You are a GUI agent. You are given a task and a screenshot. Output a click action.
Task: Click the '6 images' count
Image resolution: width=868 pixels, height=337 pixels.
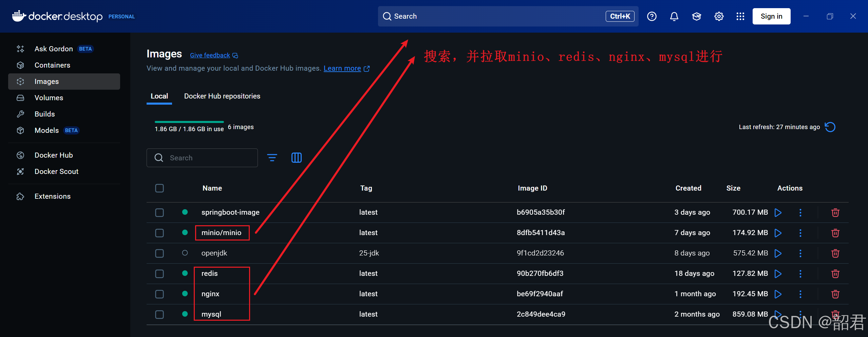(241, 127)
